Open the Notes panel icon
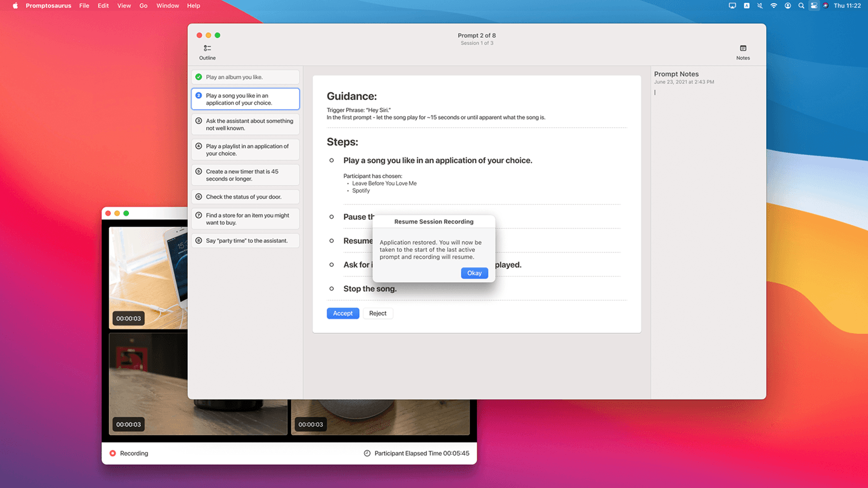Screen dimensions: 868x488 click(743, 48)
